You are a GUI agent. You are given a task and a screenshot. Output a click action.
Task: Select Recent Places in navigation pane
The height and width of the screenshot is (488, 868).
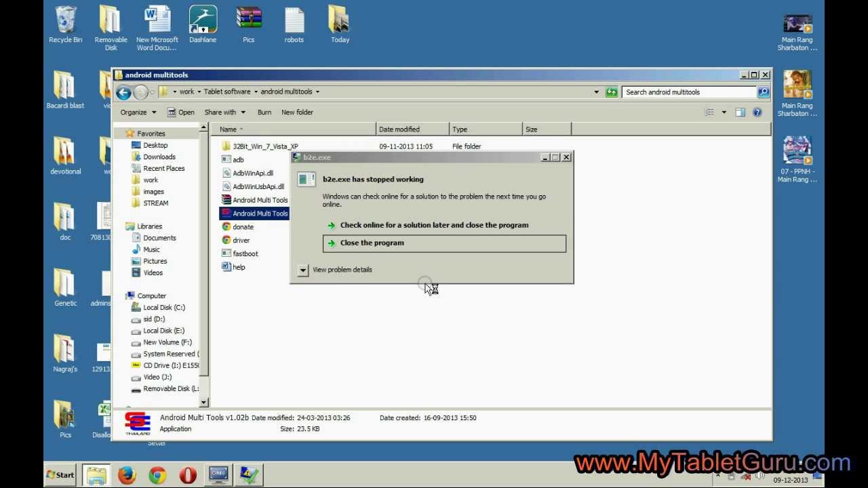[163, 169]
